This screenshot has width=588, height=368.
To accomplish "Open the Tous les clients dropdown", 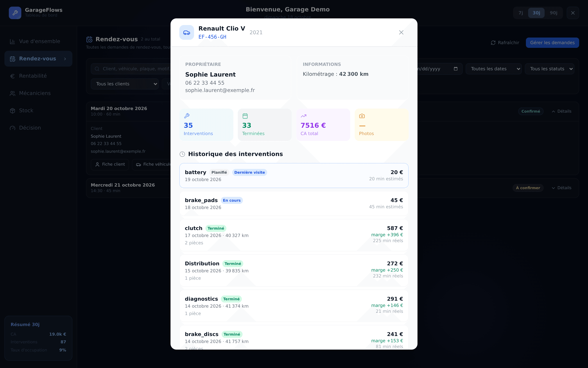I will coord(125,84).
